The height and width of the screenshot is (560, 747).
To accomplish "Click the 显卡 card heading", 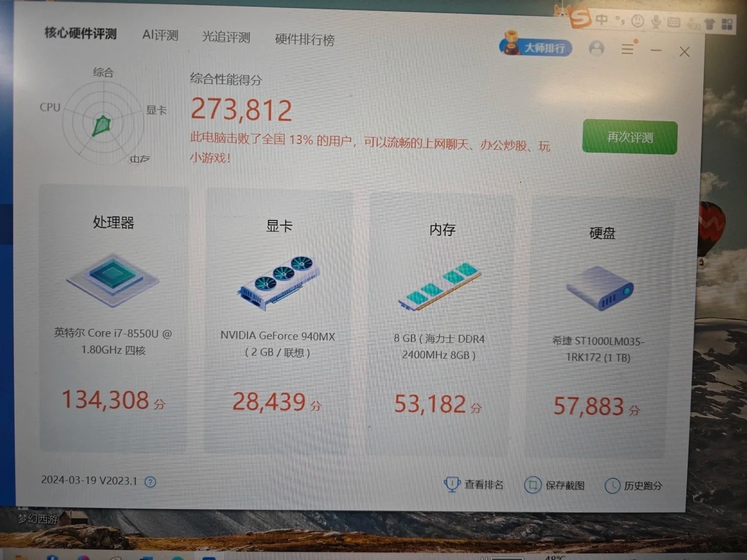I will [x=279, y=226].
